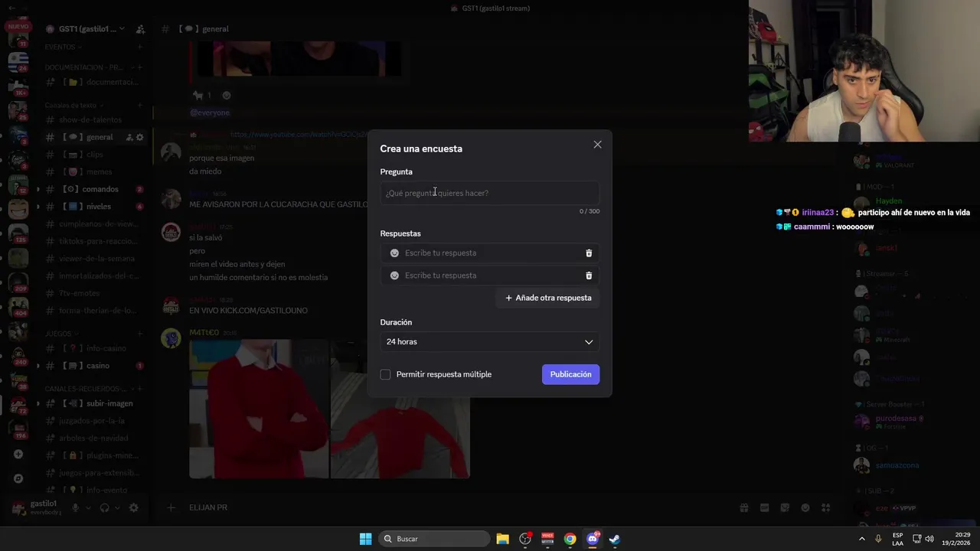980x551 pixels.
Task: Click the second Escribe tu respuesta field
Action: (x=490, y=275)
